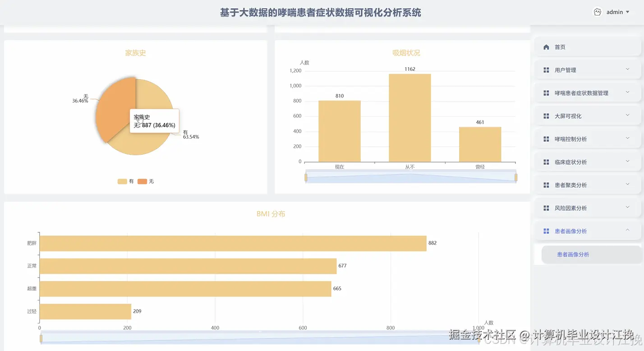Click the admin username text

click(x=615, y=12)
